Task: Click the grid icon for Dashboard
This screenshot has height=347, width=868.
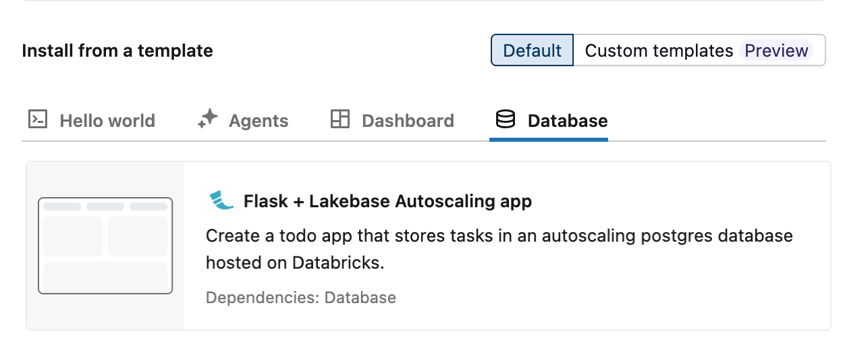Action: pyautogui.click(x=340, y=120)
